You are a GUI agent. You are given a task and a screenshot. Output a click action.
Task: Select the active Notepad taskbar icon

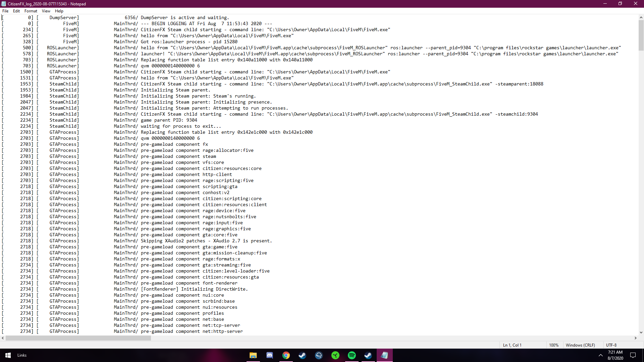385,355
